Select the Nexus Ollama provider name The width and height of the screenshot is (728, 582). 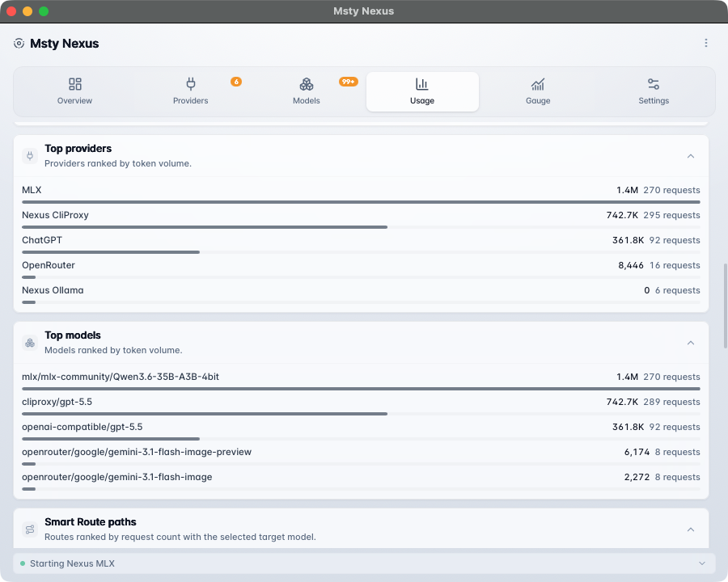(x=53, y=290)
